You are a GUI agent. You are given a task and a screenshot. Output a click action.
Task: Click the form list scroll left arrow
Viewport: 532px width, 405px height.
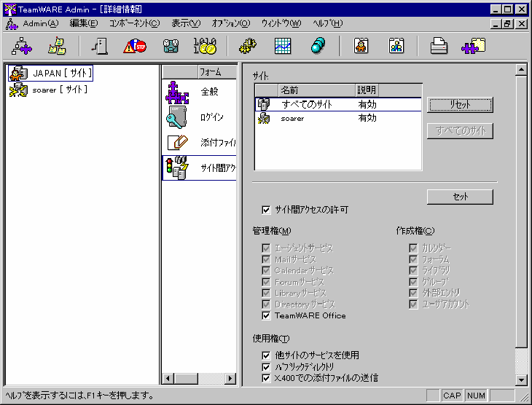click(168, 378)
